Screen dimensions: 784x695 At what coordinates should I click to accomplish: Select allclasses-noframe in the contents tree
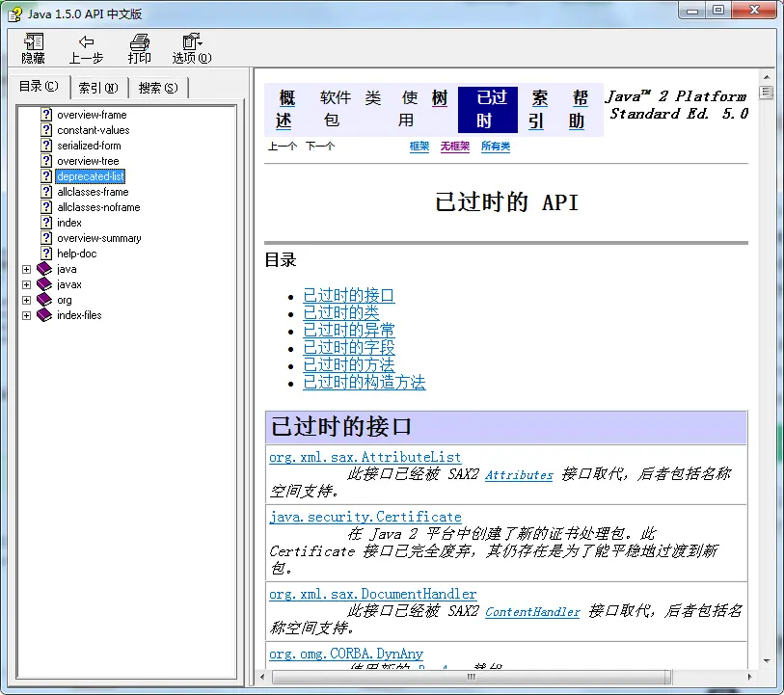(x=98, y=207)
